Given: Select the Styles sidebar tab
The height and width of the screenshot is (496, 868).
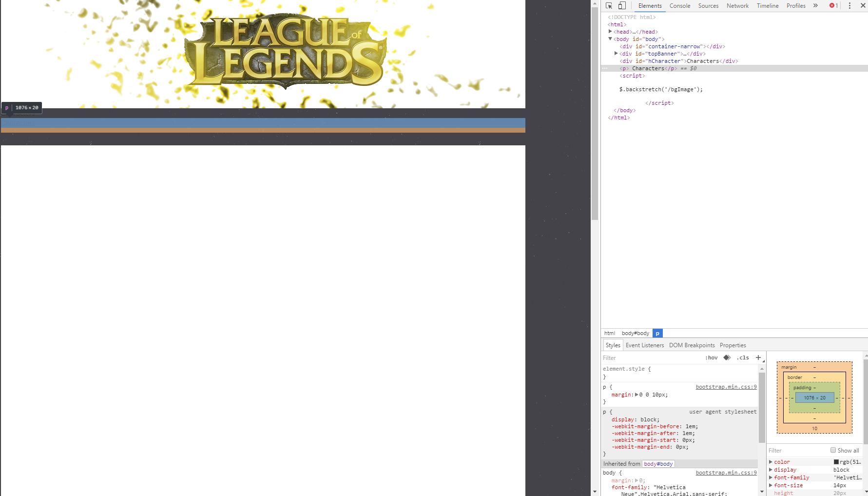Looking at the screenshot, I should coord(613,345).
